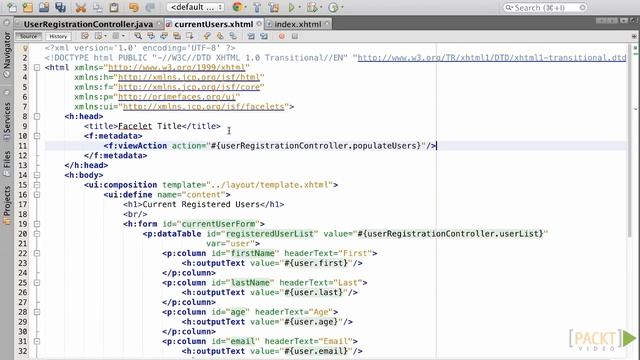Image resolution: width=640 pixels, height=360 pixels.
Task: Collapse the h:head fold on line 8
Action: tap(37, 116)
